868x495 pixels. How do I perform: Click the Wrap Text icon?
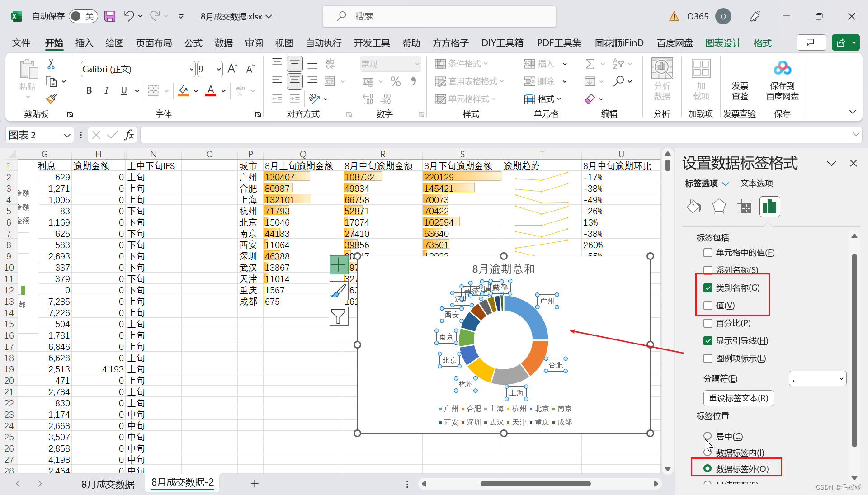(x=331, y=64)
